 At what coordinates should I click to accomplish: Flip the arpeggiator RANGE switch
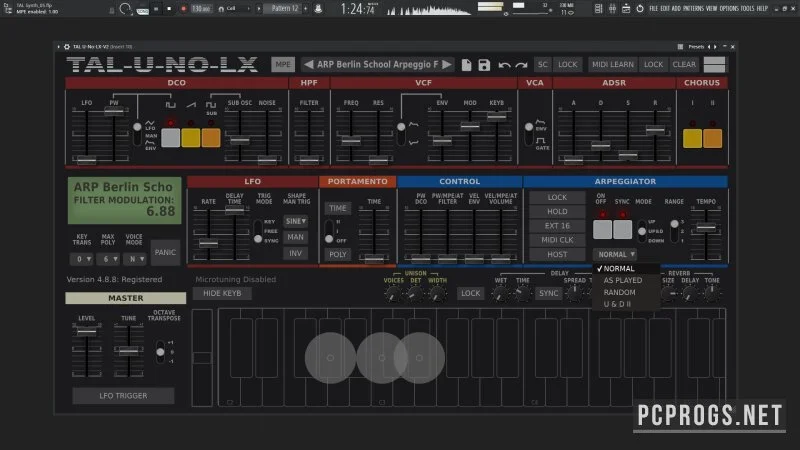pyautogui.click(x=674, y=231)
